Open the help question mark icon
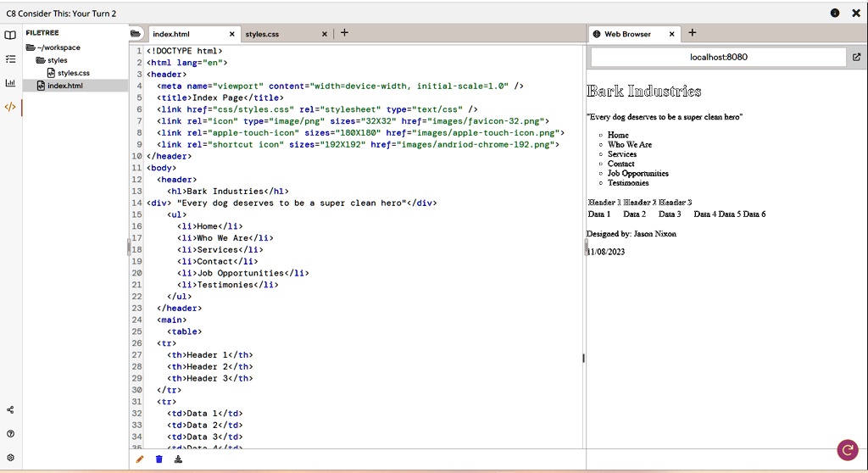This screenshot has width=868, height=473. coord(10,434)
